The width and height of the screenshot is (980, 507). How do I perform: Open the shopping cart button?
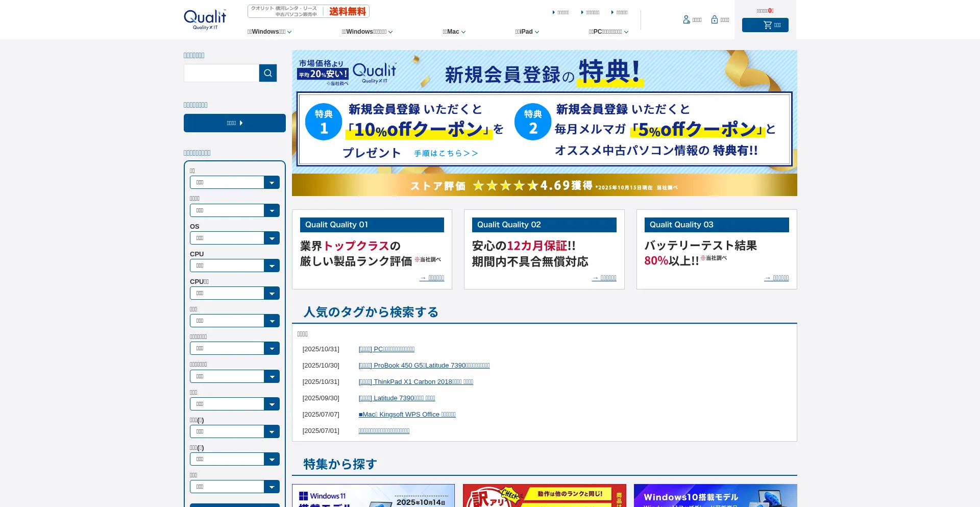[765, 25]
